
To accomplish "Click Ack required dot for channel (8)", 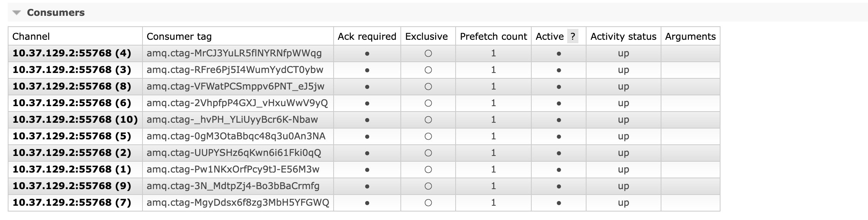I will coord(367,87).
